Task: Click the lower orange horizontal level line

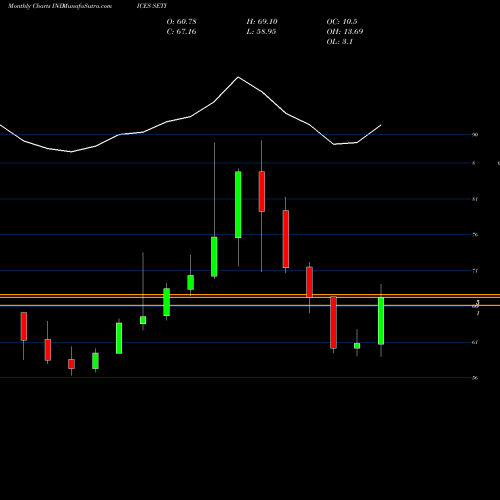Action: click(250, 305)
